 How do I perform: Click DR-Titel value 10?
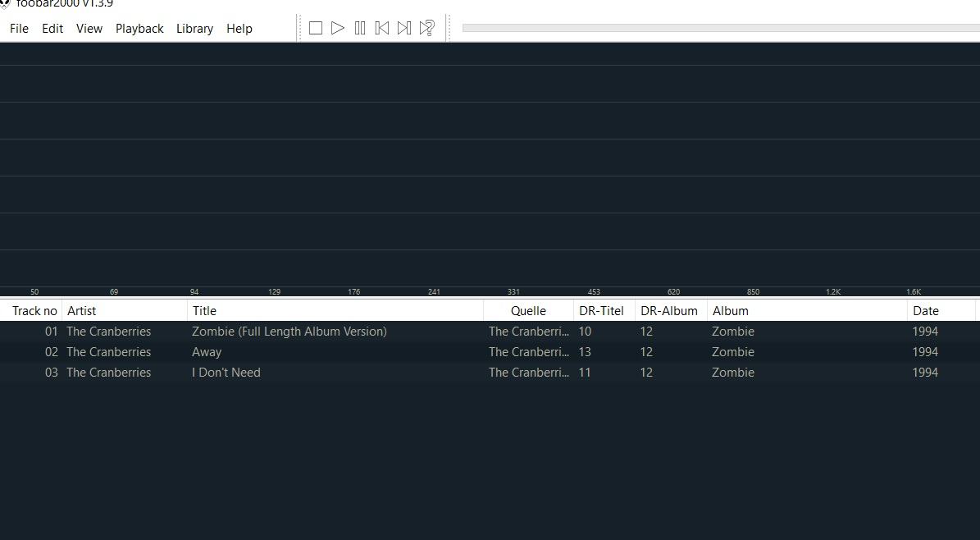585,332
